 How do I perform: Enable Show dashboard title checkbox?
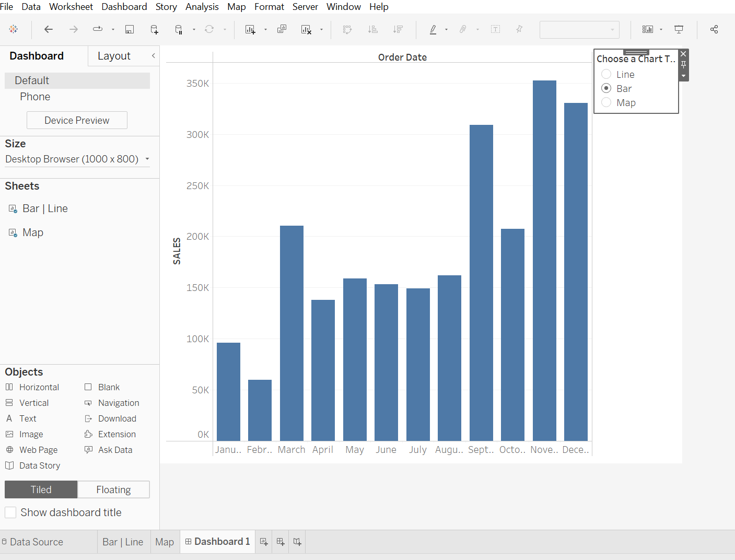[10, 512]
